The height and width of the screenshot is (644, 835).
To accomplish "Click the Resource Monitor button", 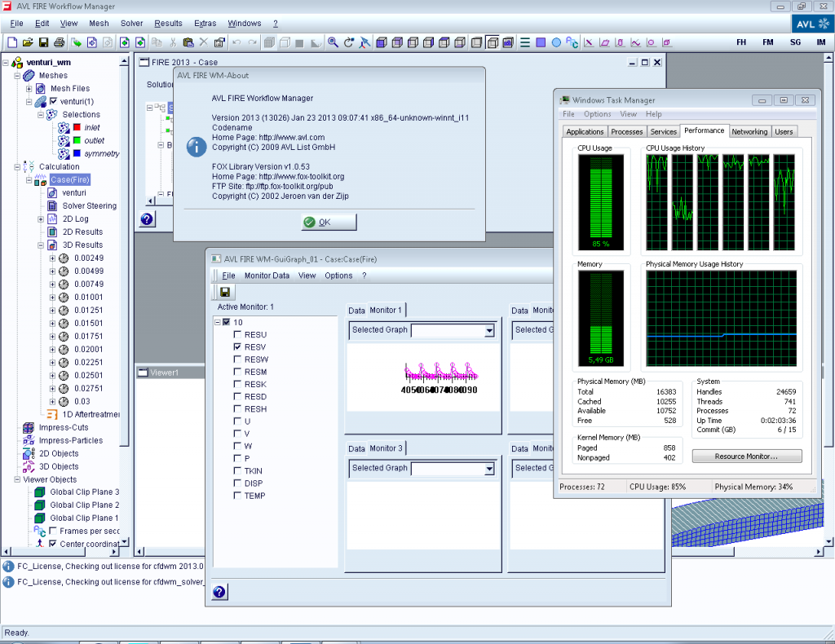I will 747,457.
